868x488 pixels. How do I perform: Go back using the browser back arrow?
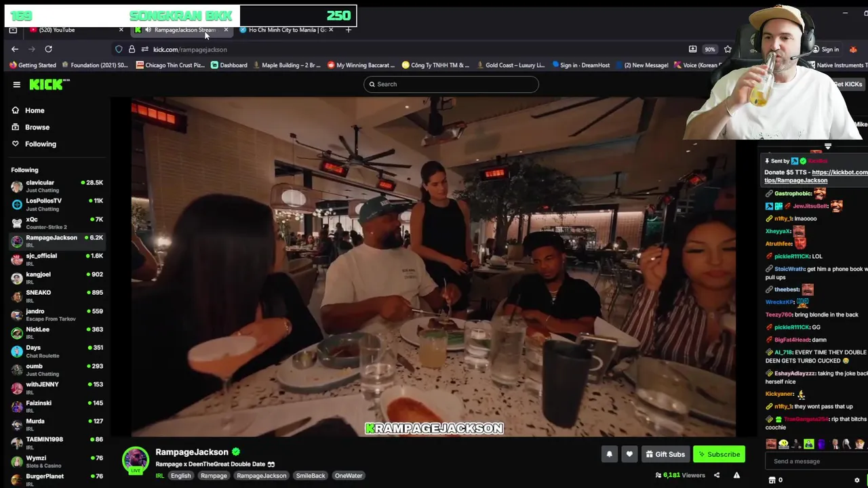15,49
